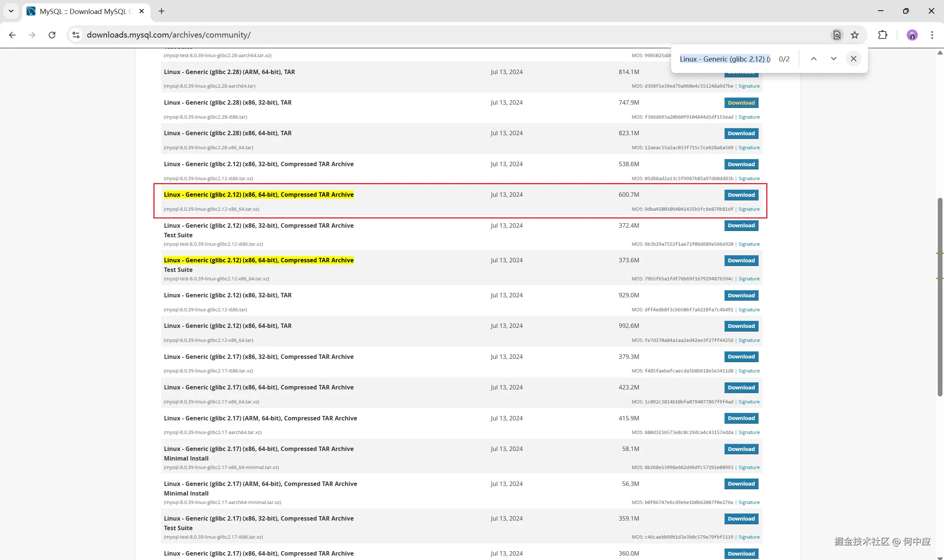The height and width of the screenshot is (560, 944).
Task: Download the 360.0M glibc 2.17 64-bit file
Action: click(741, 554)
